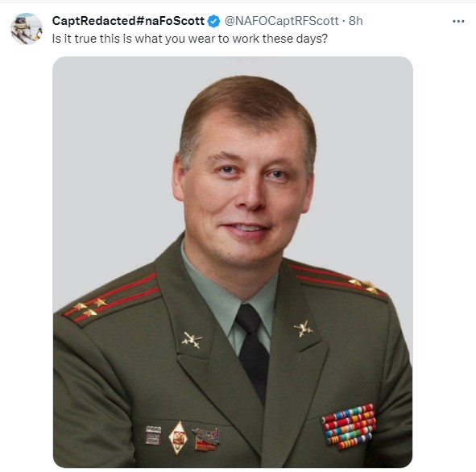Open the tweet via the 8h timestamp
The height and width of the screenshot is (472, 476).
click(x=355, y=21)
